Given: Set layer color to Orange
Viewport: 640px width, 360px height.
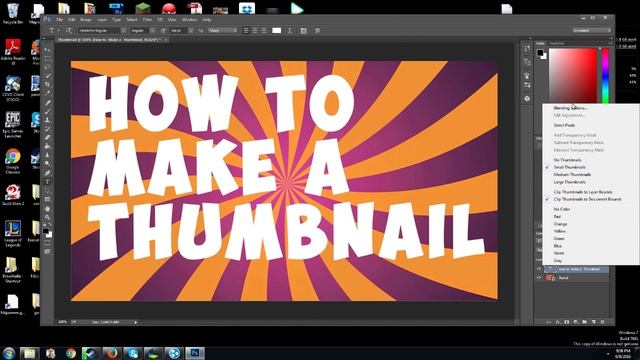Looking at the screenshot, I should click(x=560, y=224).
